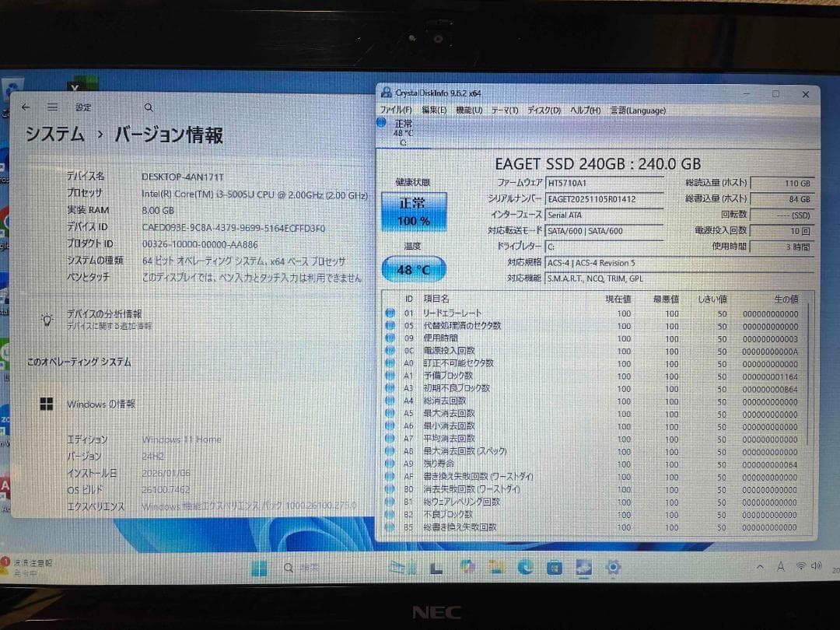Click the 10 回 power-on count value
840x630 pixels.
click(782, 231)
